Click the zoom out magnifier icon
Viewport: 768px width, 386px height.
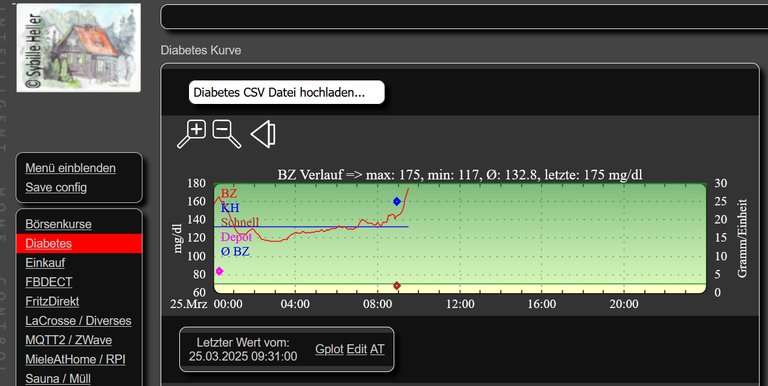(227, 133)
